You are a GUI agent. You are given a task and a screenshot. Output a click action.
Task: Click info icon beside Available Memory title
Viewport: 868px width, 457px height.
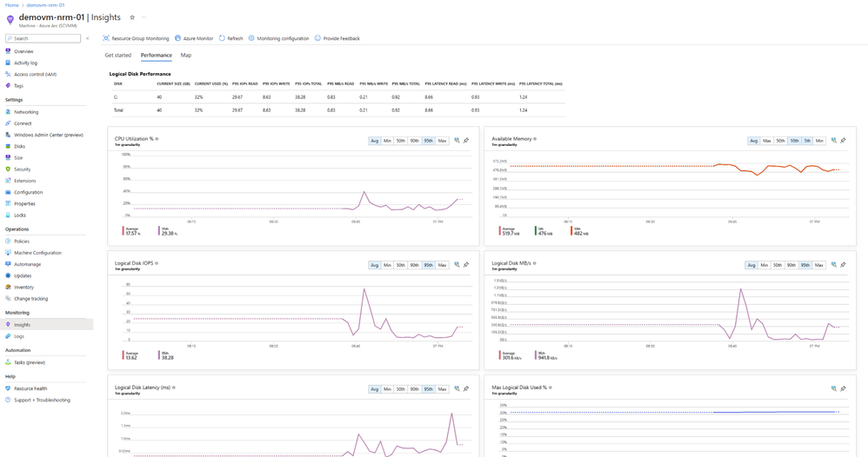[x=535, y=139]
